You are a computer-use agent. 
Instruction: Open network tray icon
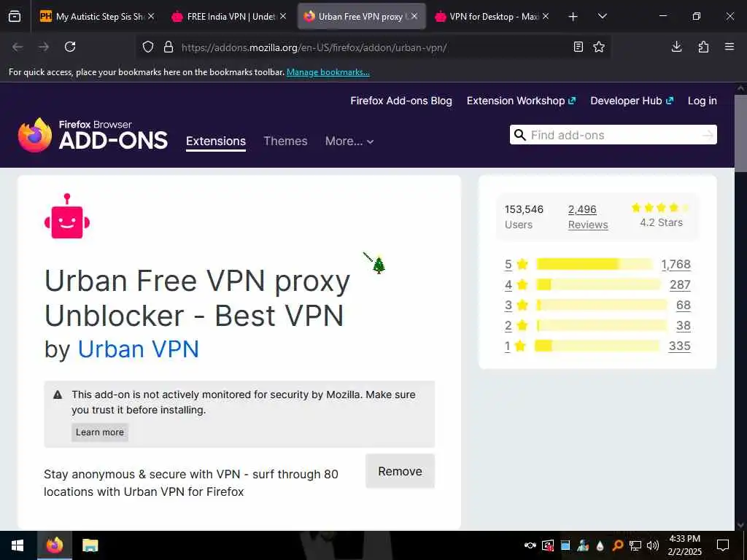coord(635,545)
